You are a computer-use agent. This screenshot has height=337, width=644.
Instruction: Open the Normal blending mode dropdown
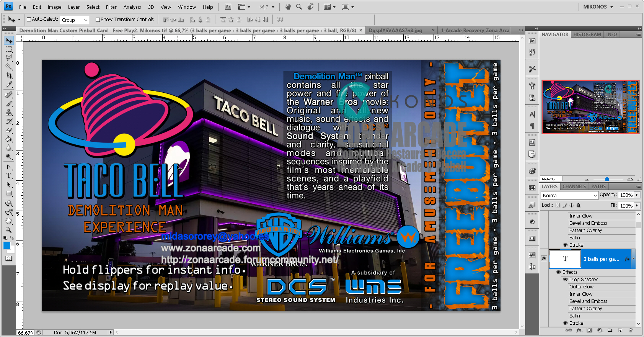tap(569, 195)
